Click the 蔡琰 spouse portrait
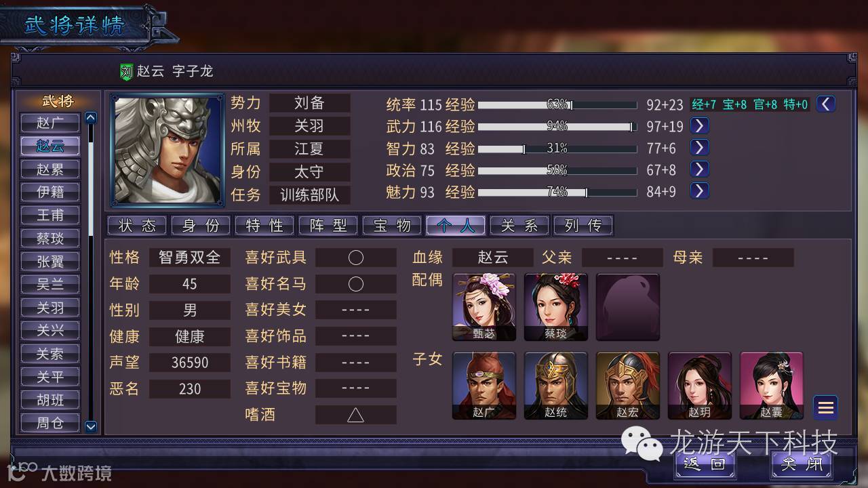This screenshot has height=488, width=868. pos(556,307)
